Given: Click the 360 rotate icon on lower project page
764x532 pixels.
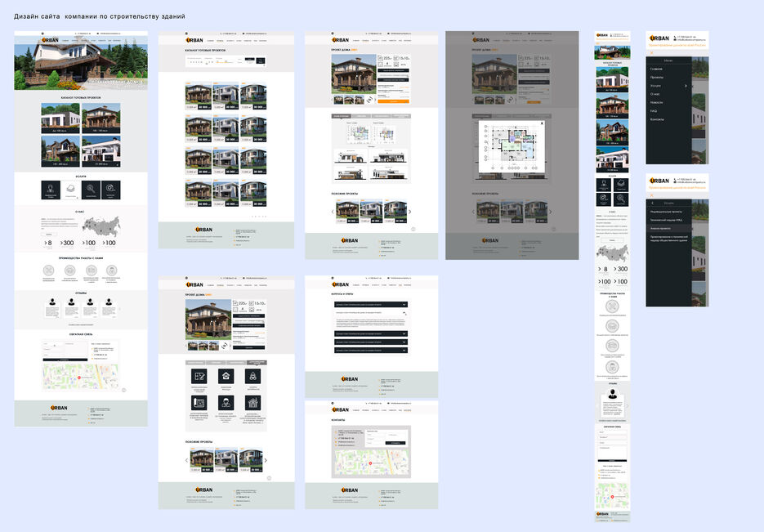Looking at the screenshot, I should [x=224, y=346].
